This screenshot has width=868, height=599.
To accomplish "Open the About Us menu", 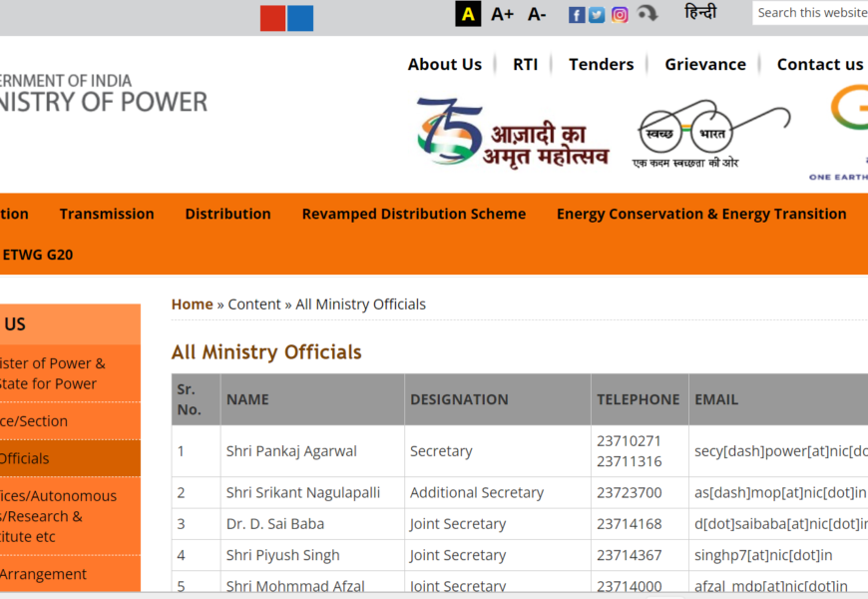I will pos(444,64).
